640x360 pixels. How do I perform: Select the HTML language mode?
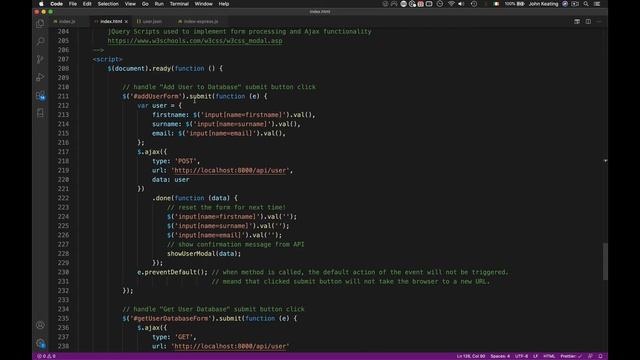click(549, 356)
